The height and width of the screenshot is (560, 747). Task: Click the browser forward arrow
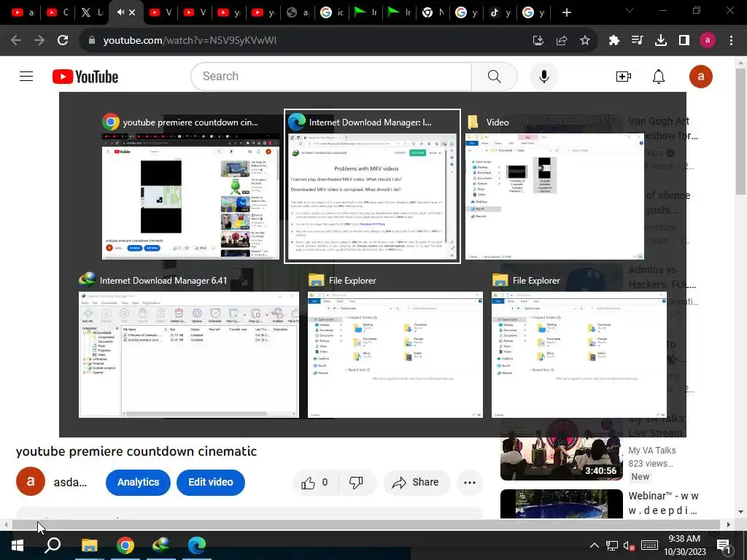tap(39, 41)
